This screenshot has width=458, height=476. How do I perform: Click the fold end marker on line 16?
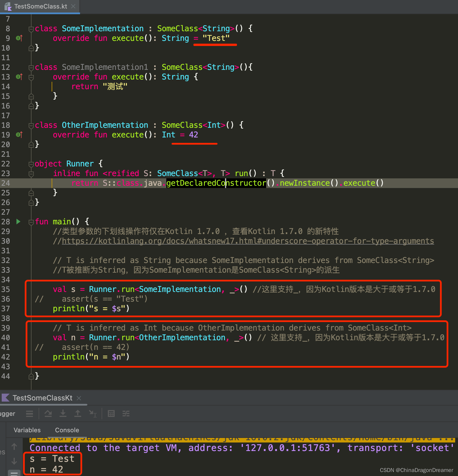tap(31, 106)
